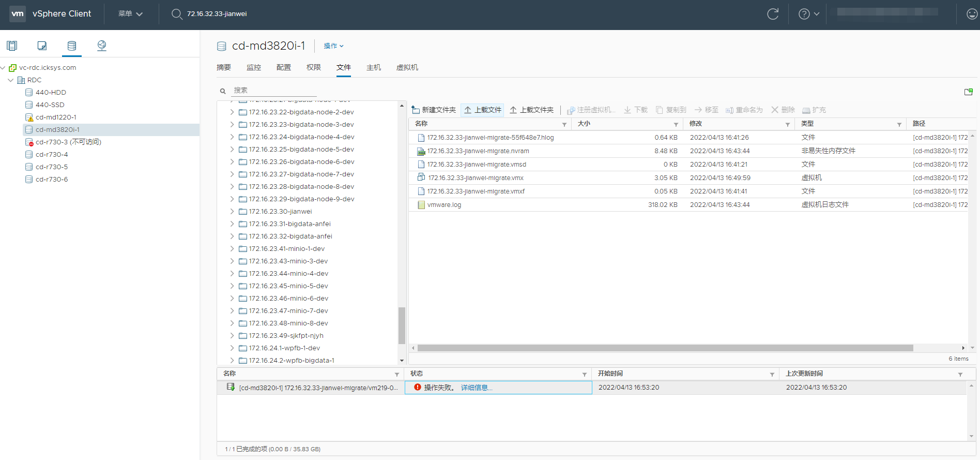This screenshot has height=460, width=980.
Task: Switch to the 摘要 tab
Action: point(224,67)
